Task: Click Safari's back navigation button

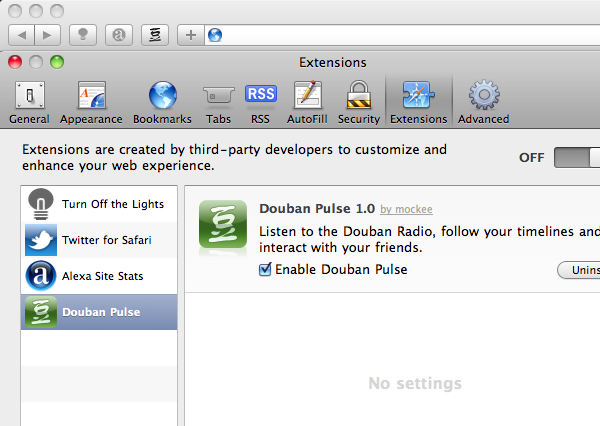Action: click(21, 35)
